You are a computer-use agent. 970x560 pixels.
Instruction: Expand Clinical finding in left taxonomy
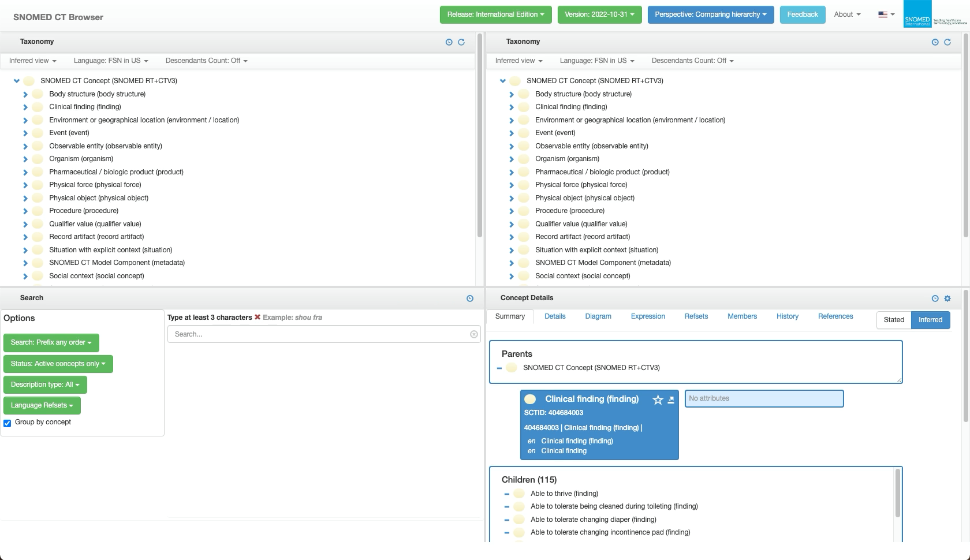[25, 107]
